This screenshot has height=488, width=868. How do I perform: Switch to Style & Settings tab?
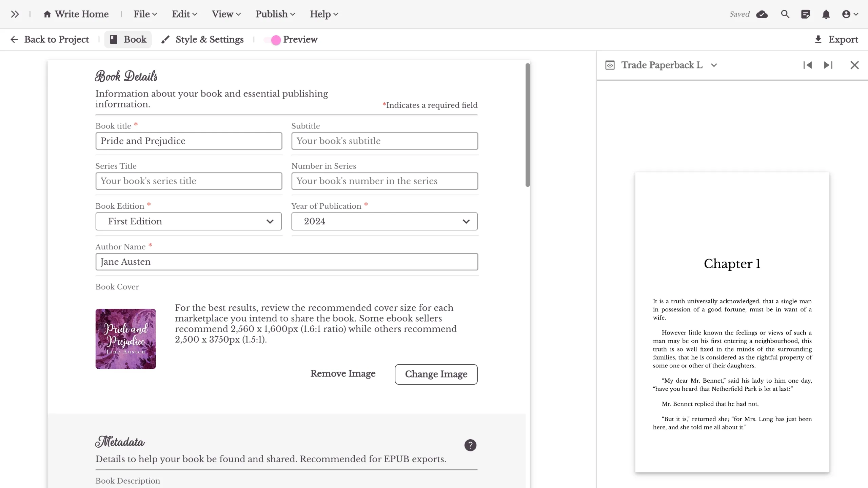pos(202,40)
